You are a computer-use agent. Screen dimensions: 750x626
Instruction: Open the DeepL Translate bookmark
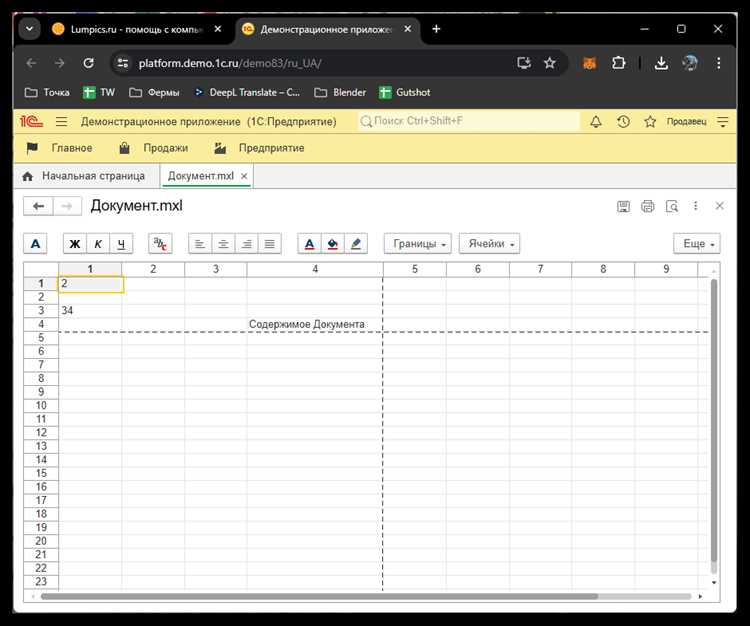pos(247,92)
